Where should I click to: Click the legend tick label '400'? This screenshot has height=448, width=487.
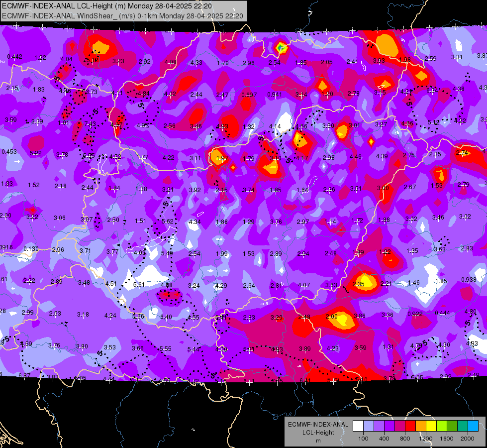(384, 439)
